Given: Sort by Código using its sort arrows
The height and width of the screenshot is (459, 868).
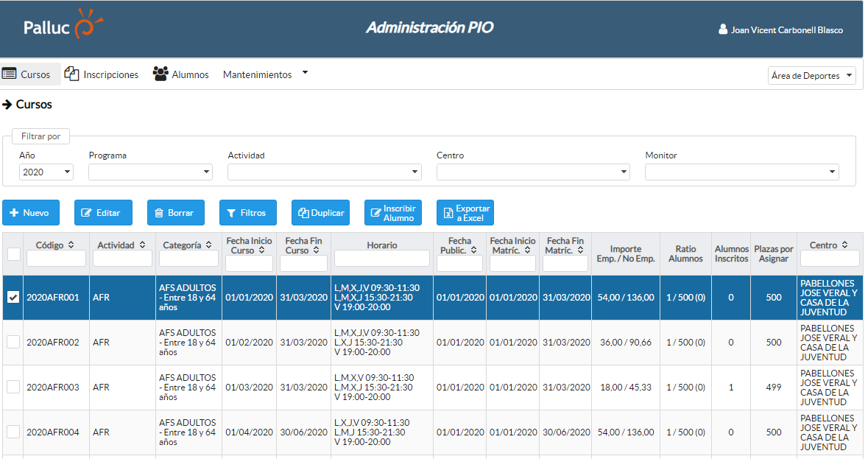Looking at the screenshot, I should tap(71, 245).
